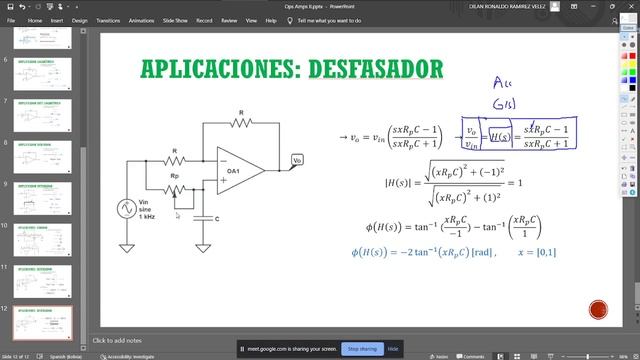Click the zoom slider handle
The image size is (640, 360).
pos(588,357)
